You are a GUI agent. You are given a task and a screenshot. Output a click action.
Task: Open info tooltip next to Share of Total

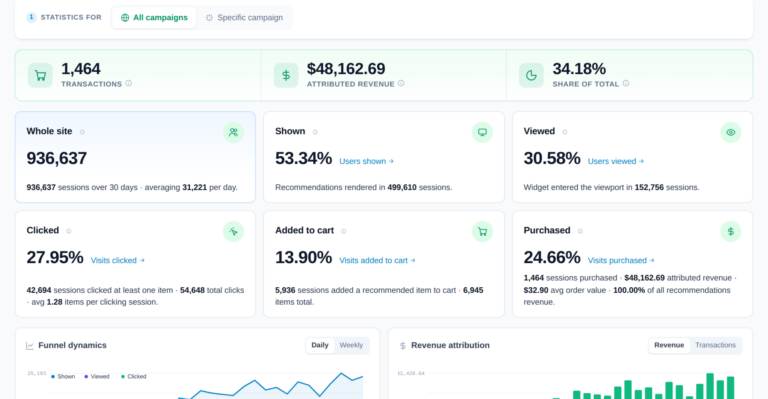(x=625, y=84)
